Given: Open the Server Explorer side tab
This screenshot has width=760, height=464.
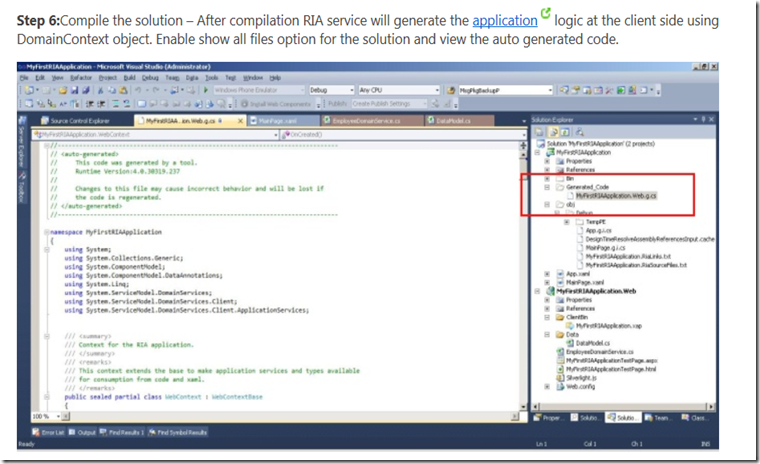Looking at the screenshot, I should click(x=22, y=144).
